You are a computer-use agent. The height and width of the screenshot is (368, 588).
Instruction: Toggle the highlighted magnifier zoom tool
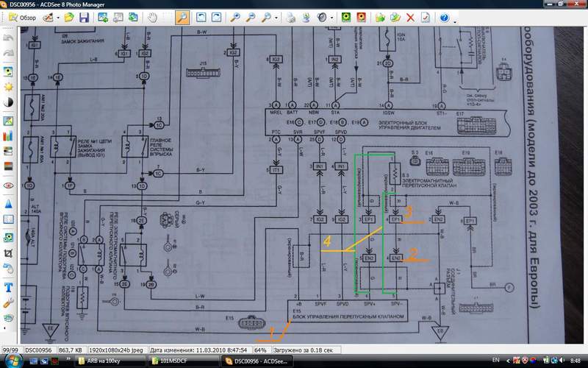(x=182, y=18)
